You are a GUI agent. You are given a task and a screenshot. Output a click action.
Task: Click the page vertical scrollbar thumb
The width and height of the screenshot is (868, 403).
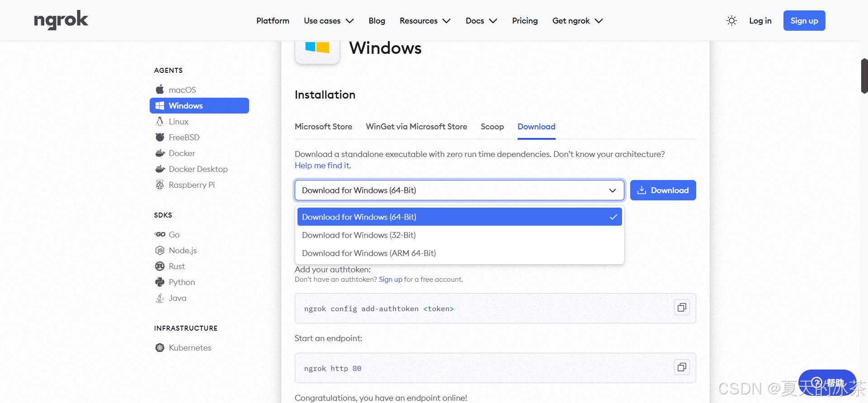864,76
